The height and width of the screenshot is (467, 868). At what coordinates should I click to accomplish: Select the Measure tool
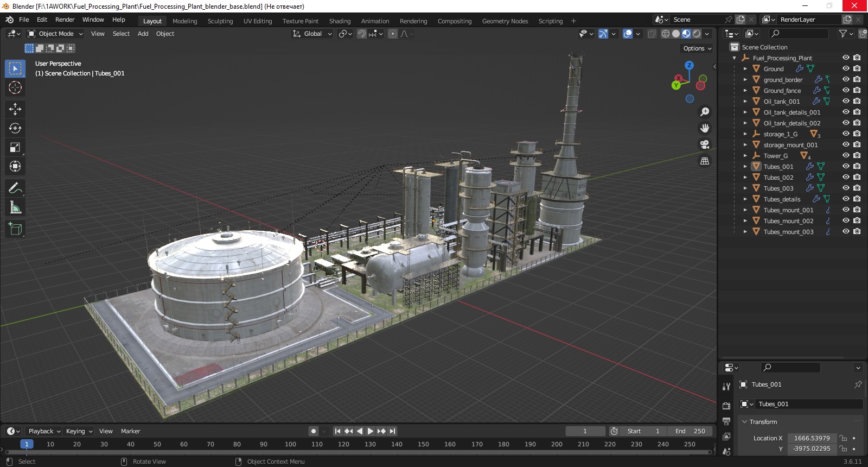[15, 207]
